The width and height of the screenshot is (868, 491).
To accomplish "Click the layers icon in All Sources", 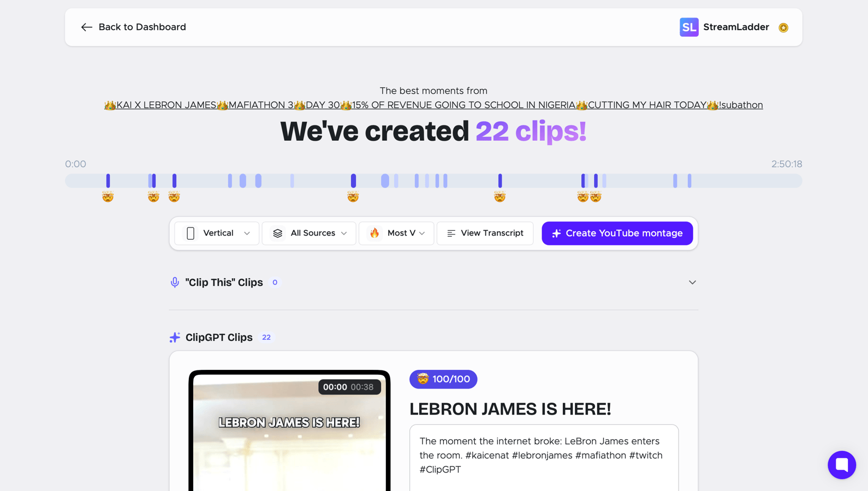I will click(278, 233).
